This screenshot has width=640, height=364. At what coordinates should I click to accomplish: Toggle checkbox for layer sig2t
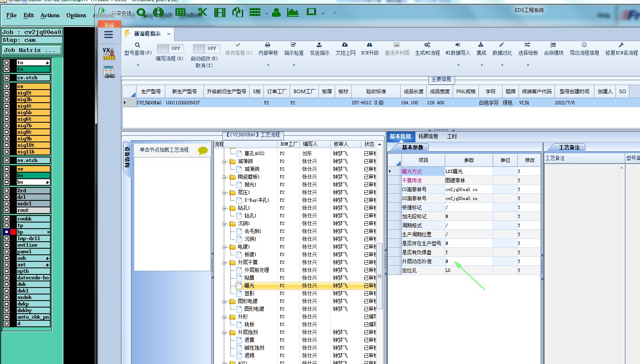pos(7,93)
